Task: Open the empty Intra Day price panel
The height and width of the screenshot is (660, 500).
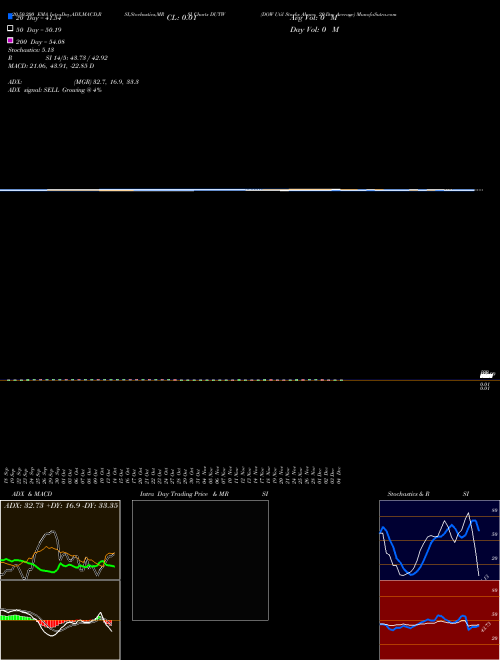Action: tap(200, 560)
